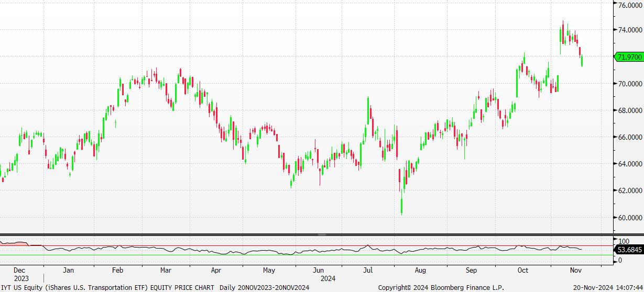Click the Daily 20NOV2023-20NOV2024 date range text
644x292 pixels.
point(264,287)
